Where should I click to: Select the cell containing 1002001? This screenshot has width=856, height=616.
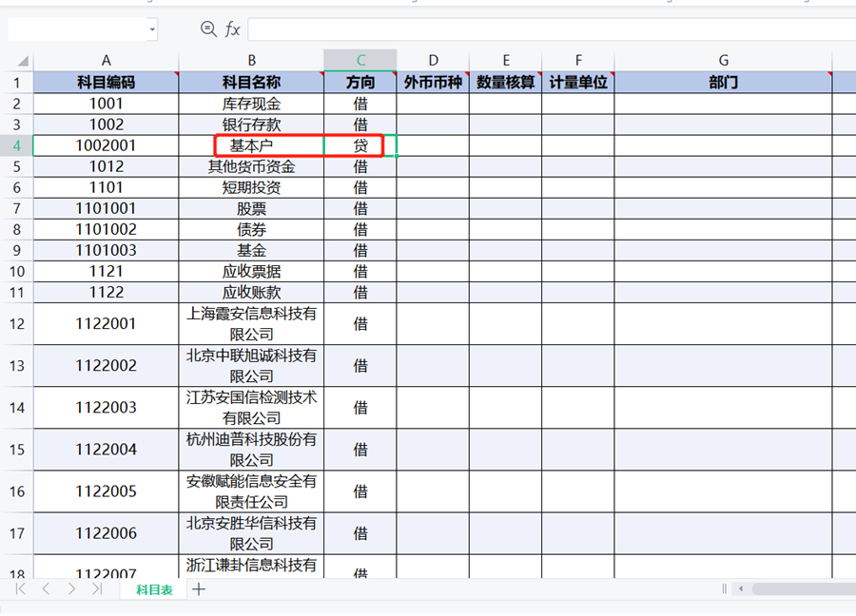pos(106,145)
